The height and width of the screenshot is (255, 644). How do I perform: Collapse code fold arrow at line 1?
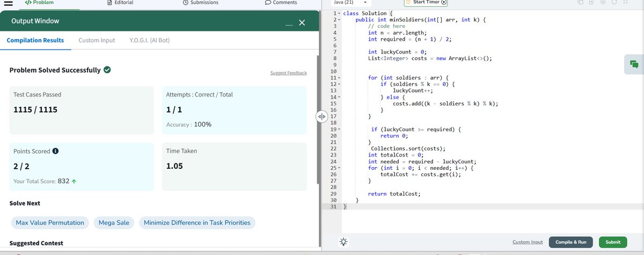click(339, 13)
